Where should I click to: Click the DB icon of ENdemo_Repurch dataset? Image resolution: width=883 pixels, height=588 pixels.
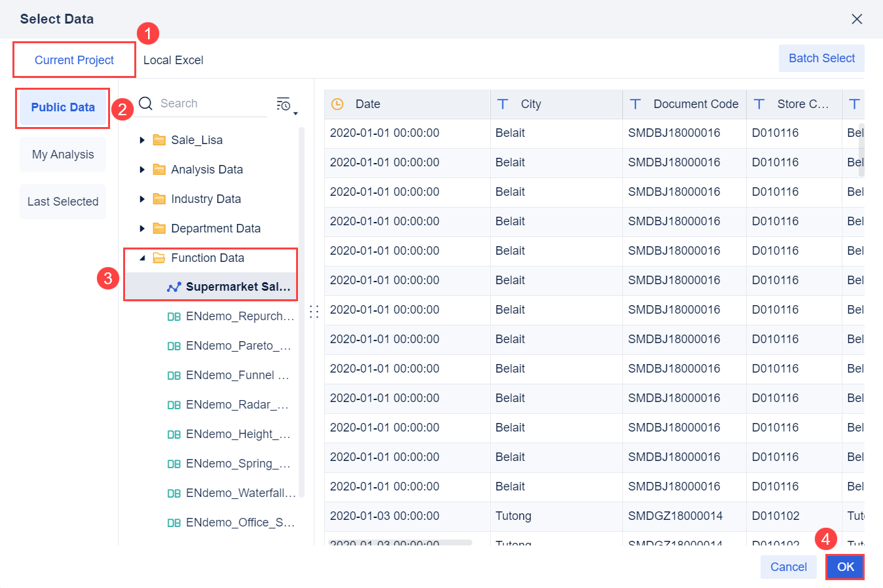coord(174,316)
